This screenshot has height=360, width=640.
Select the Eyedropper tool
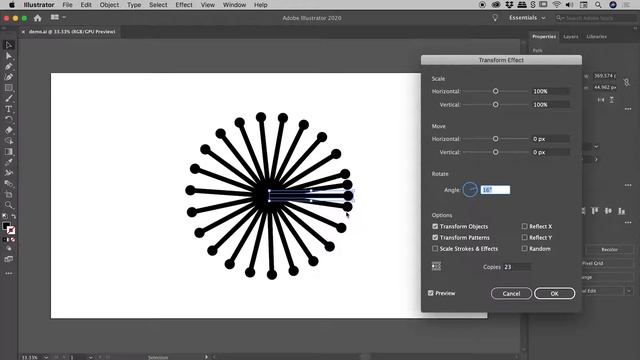[9, 162]
